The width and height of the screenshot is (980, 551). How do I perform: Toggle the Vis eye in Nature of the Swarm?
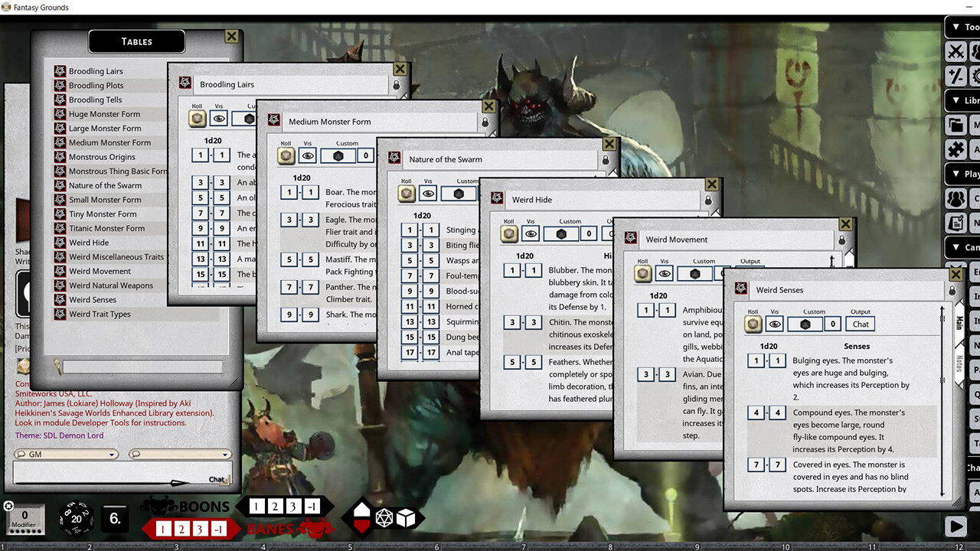pos(429,194)
